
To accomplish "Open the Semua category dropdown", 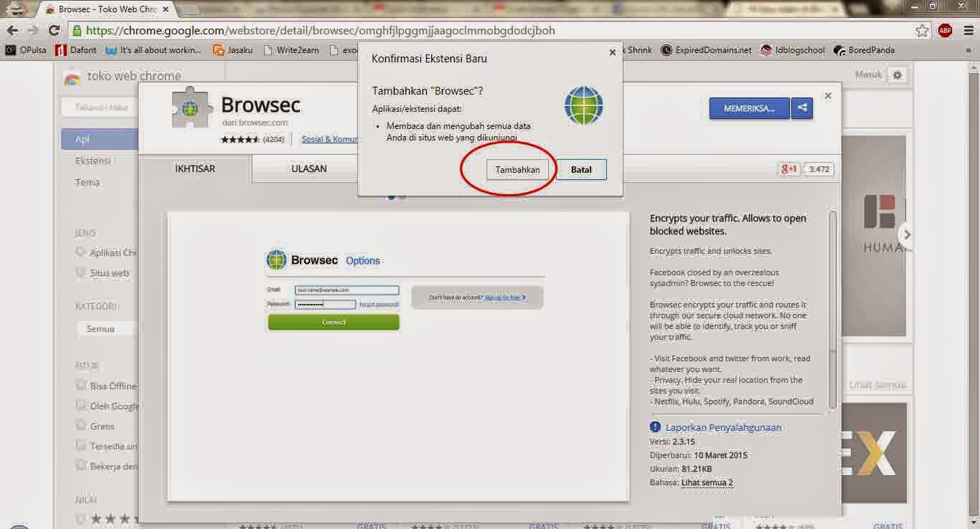I will pos(107,329).
